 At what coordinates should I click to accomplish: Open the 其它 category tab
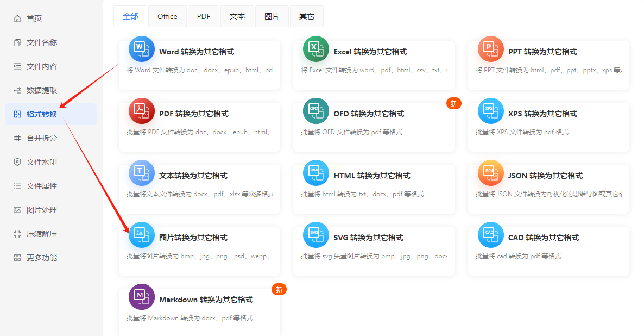point(307,16)
